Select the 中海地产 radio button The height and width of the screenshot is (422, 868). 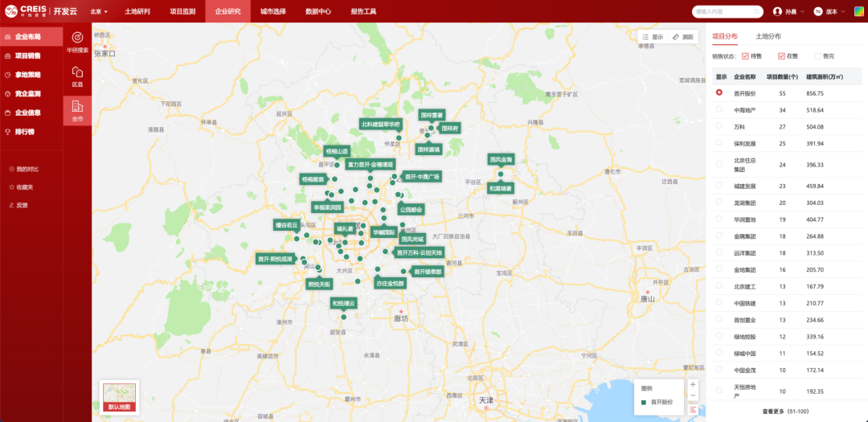coord(719,109)
